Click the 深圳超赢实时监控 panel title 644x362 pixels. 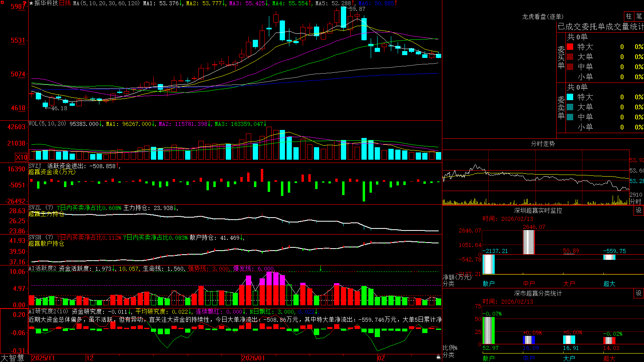tap(538, 210)
